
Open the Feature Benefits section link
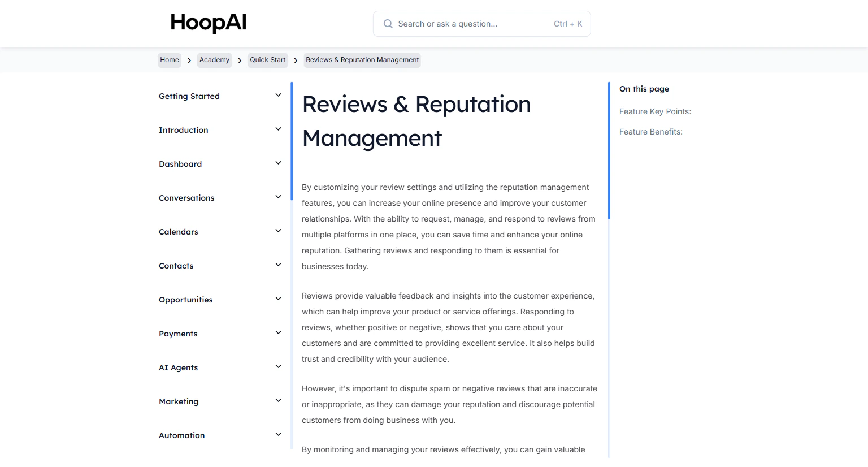(651, 132)
